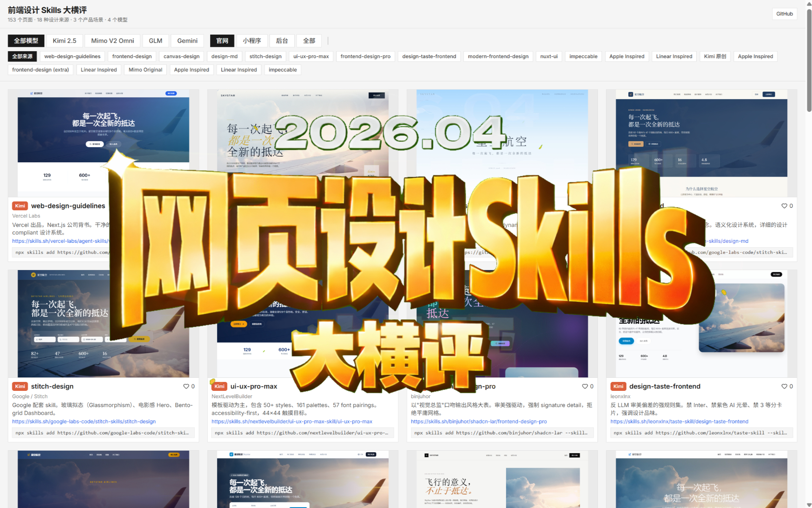Filter by canvas-design source
The image size is (812, 508).
[181, 57]
